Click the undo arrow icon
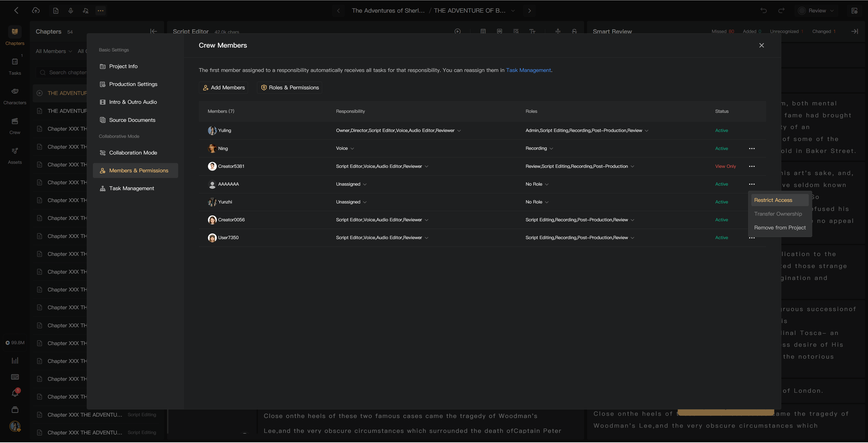This screenshot has width=868, height=443. point(764,10)
